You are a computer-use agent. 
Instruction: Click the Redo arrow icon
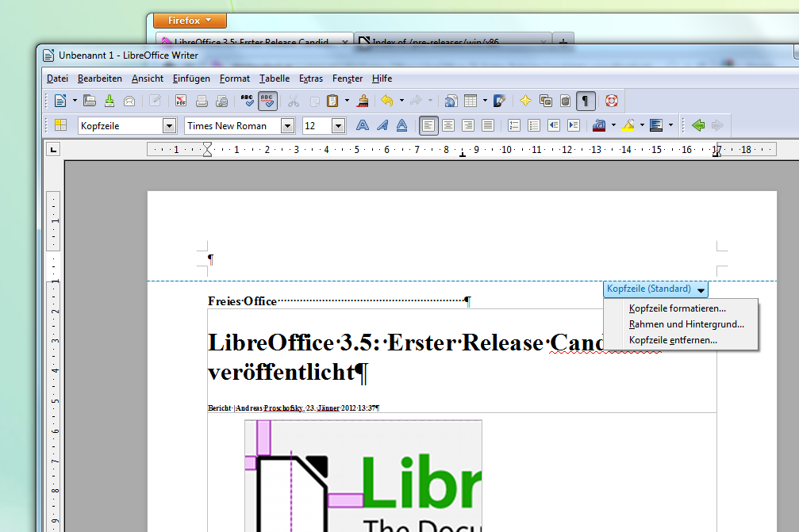(x=416, y=101)
